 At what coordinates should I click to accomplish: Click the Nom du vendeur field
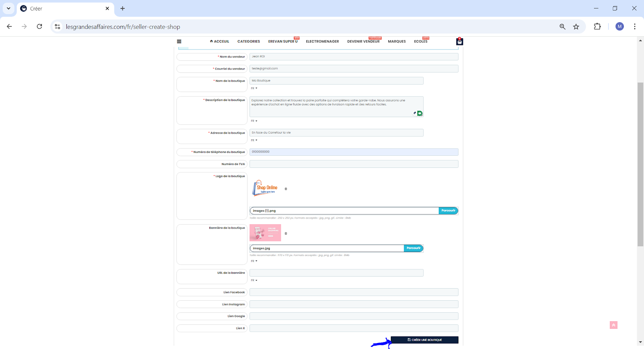(x=354, y=56)
